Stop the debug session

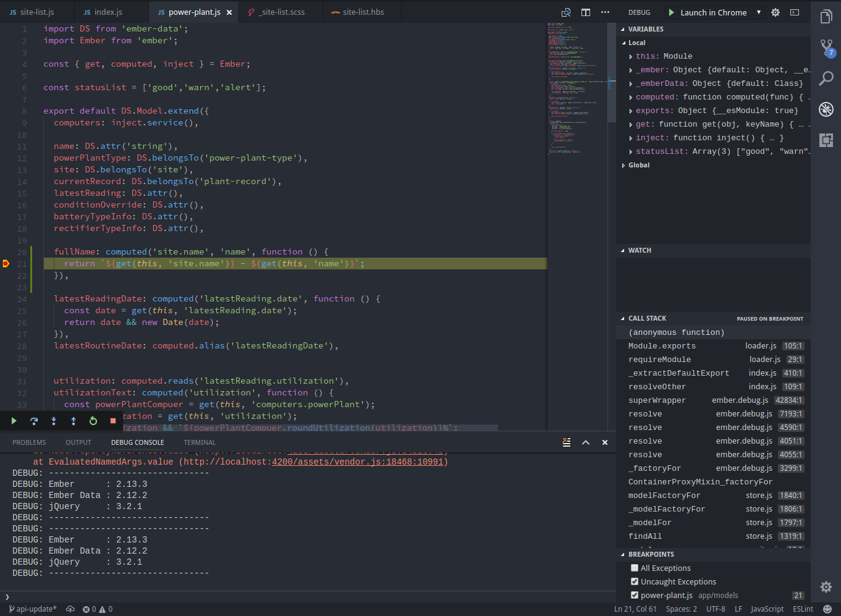(113, 421)
